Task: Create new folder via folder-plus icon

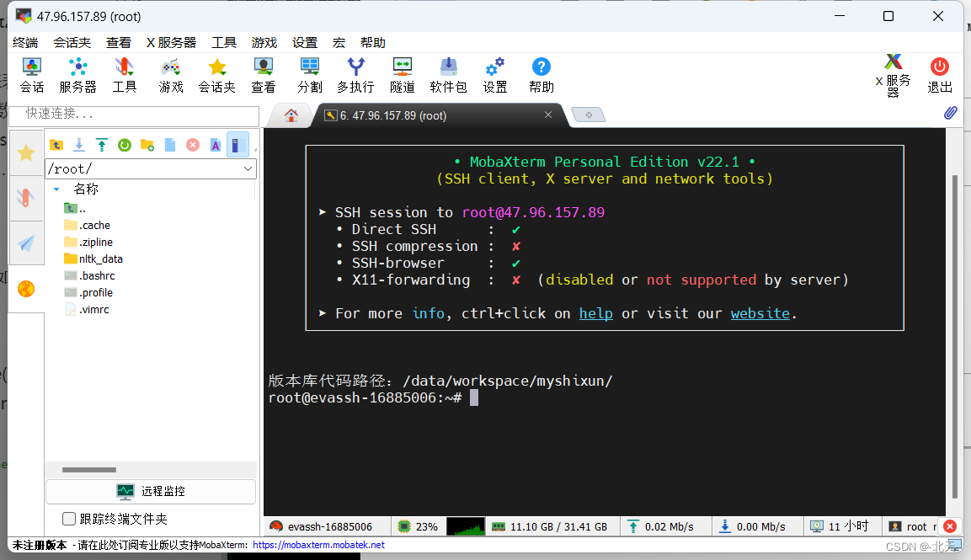Action: tap(147, 145)
